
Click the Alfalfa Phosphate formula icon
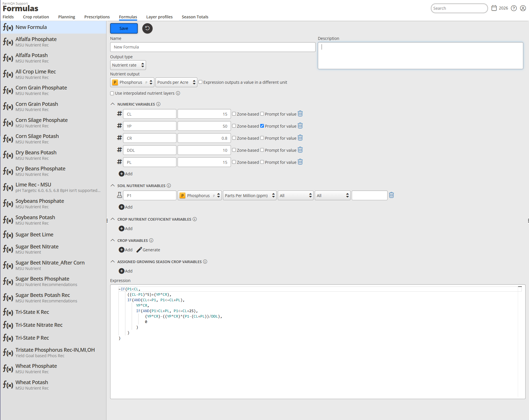(8, 42)
